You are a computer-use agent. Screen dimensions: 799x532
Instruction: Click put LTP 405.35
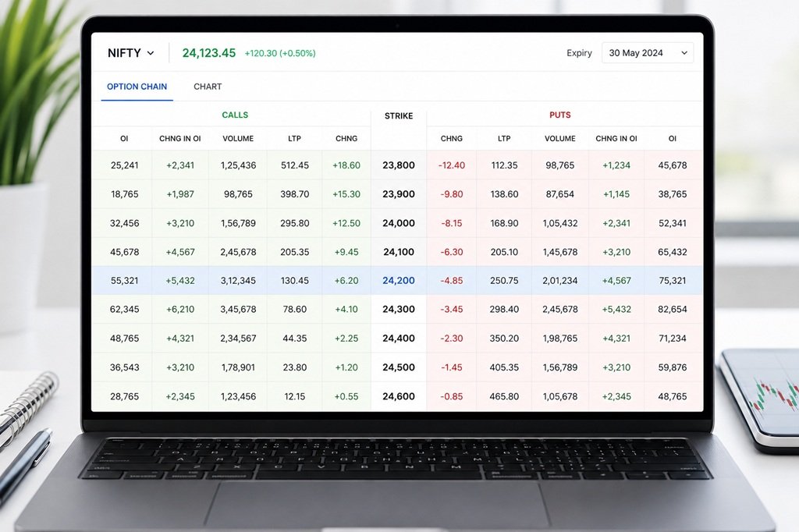coord(504,367)
